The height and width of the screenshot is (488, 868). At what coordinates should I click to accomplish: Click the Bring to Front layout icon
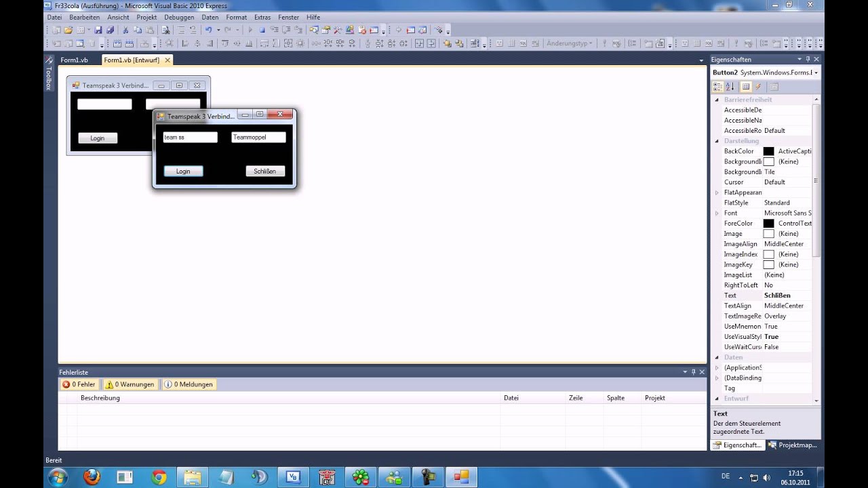[x=447, y=43]
